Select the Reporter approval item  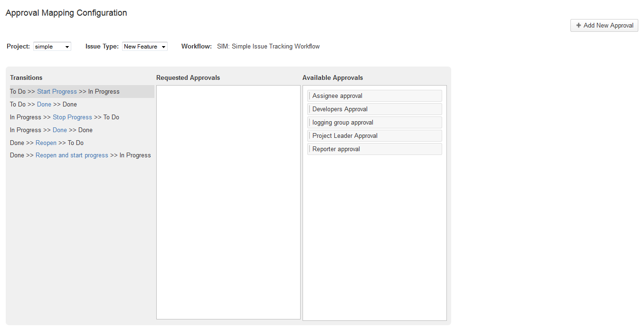(375, 149)
